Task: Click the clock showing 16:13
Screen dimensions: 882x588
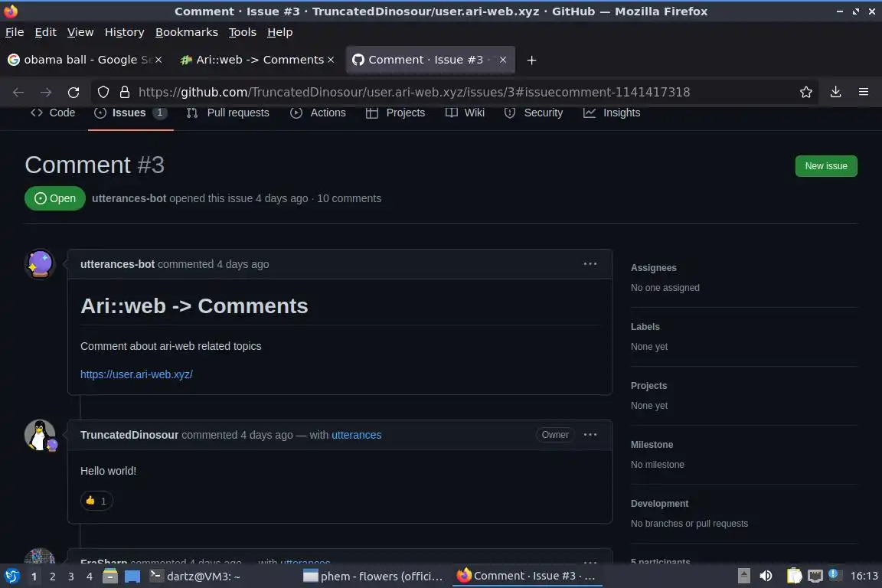Action: [x=864, y=576]
